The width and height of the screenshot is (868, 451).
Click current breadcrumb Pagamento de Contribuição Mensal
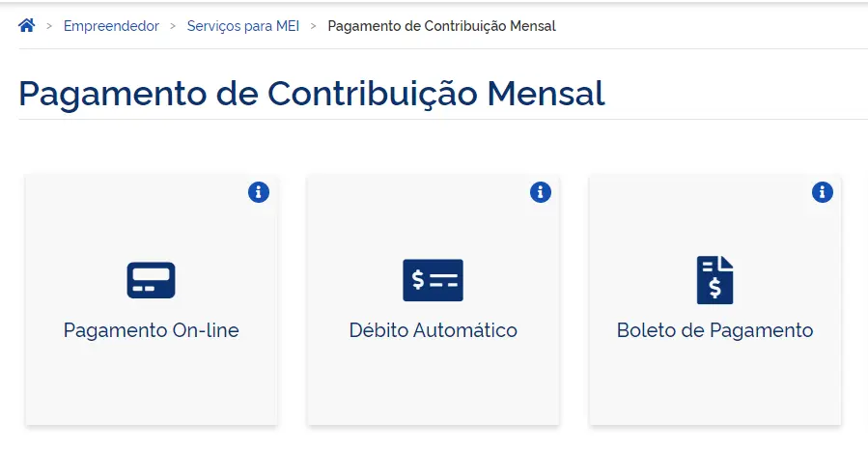coord(441,26)
